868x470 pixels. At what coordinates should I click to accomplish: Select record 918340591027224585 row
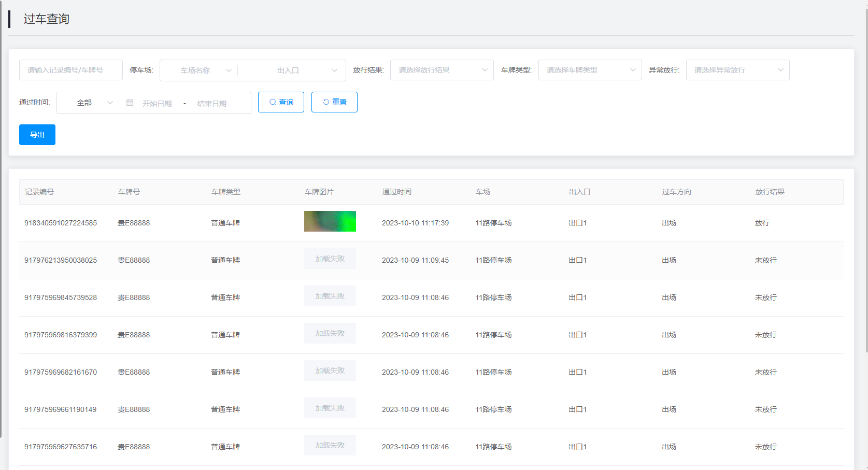[61, 223]
